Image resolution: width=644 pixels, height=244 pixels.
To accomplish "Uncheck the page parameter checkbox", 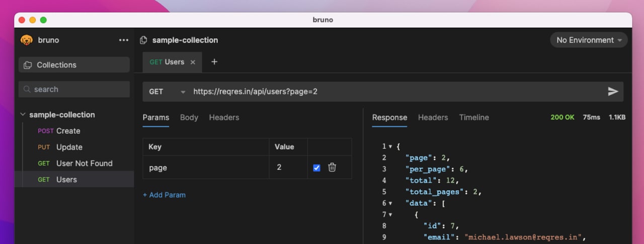I will (316, 168).
